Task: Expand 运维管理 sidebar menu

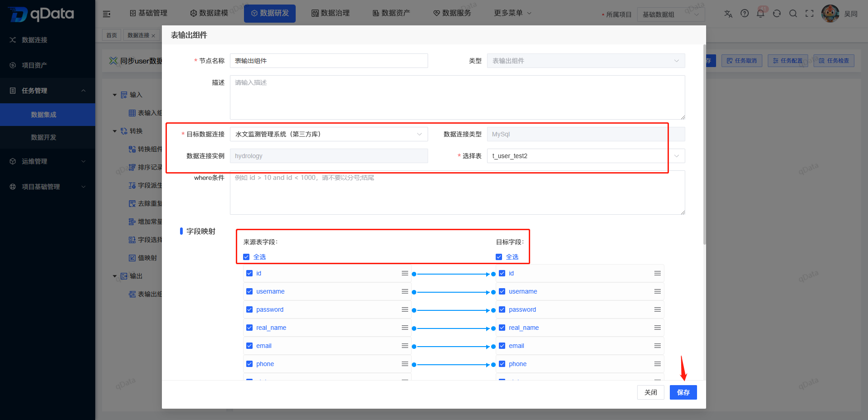Action: point(48,161)
